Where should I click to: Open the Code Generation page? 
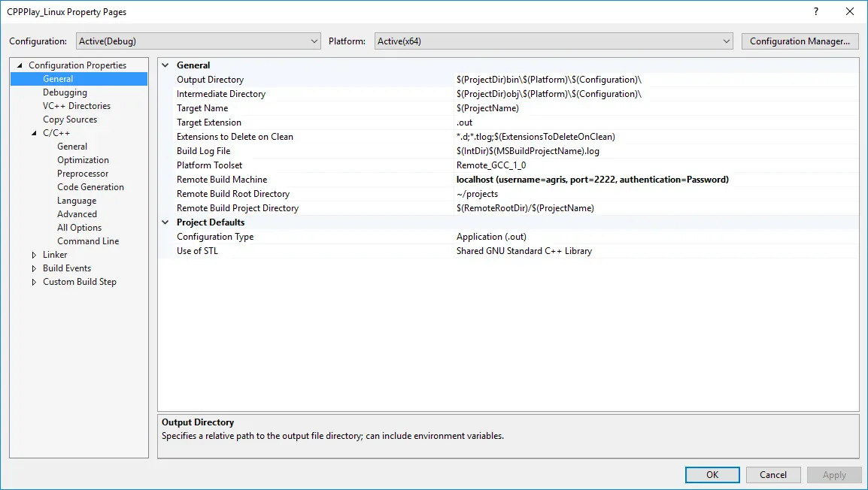point(90,187)
